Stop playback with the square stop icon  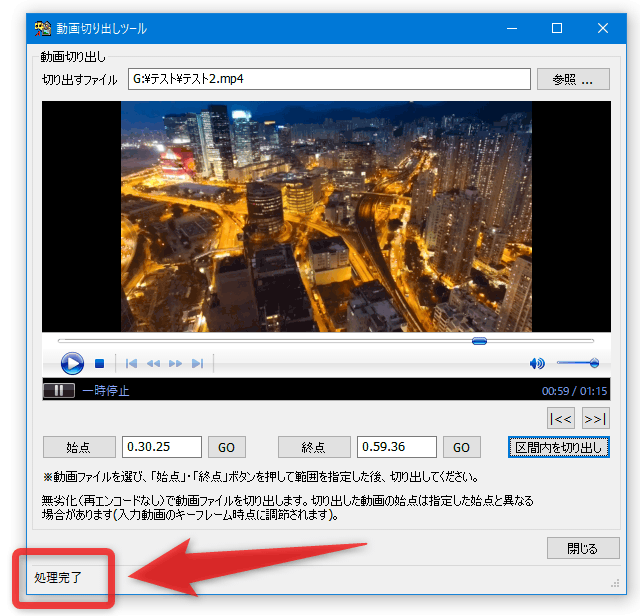[x=99, y=363]
